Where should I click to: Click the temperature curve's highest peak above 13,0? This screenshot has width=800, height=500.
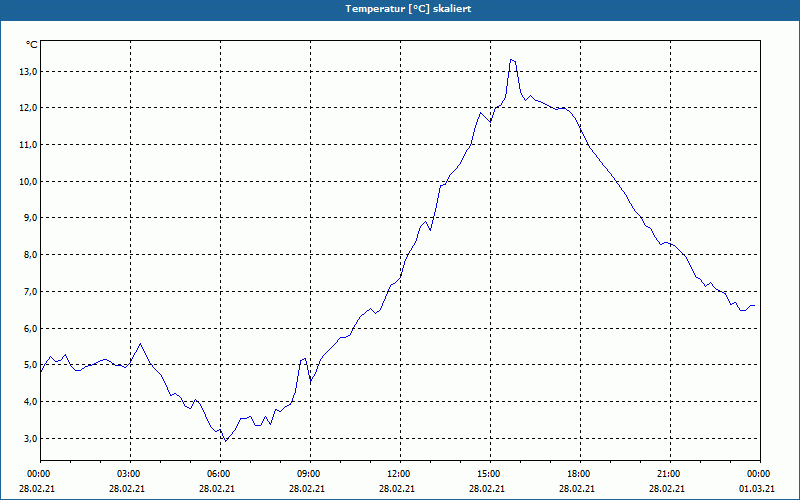pyautogui.click(x=512, y=60)
